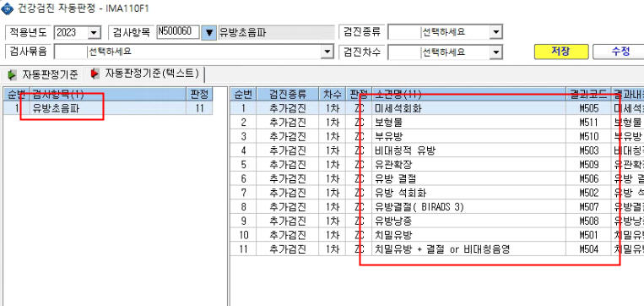Select the 치밀유방 + 결절 or 비대칭음영 row

[437, 249]
